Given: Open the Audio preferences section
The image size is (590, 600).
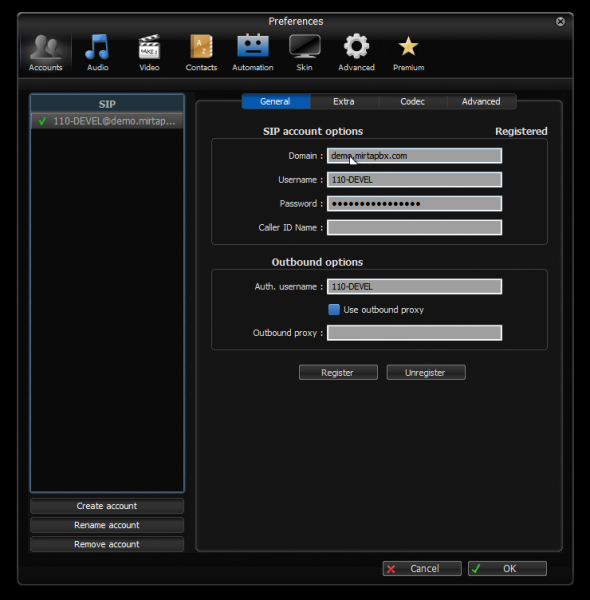Looking at the screenshot, I should click(x=97, y=53).
